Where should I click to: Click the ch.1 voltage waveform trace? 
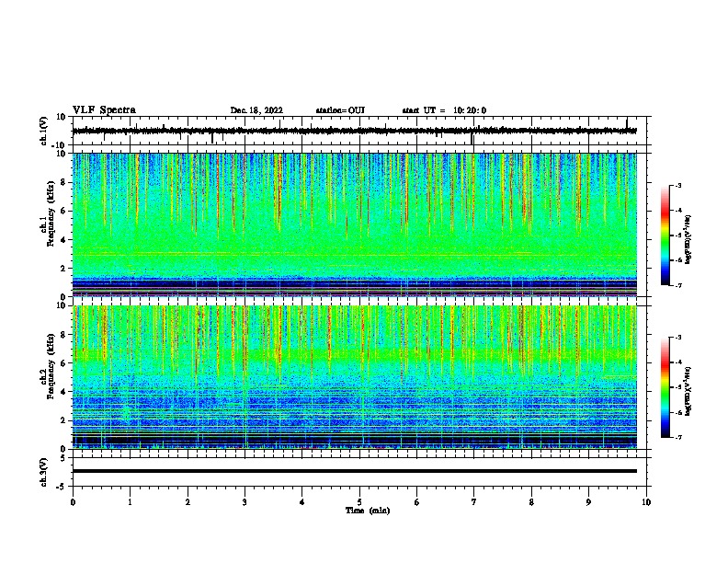pos(354,131)
